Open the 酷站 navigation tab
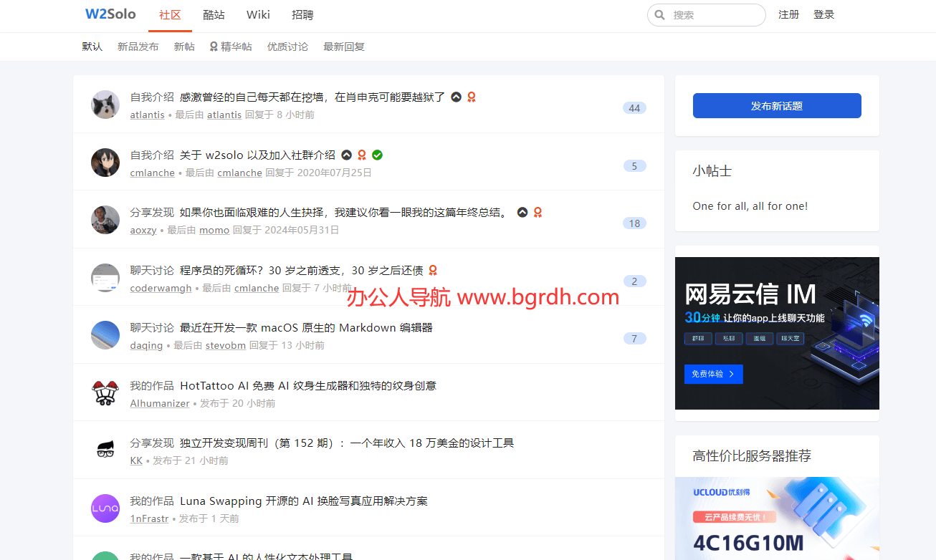 [x=214, y=15]
